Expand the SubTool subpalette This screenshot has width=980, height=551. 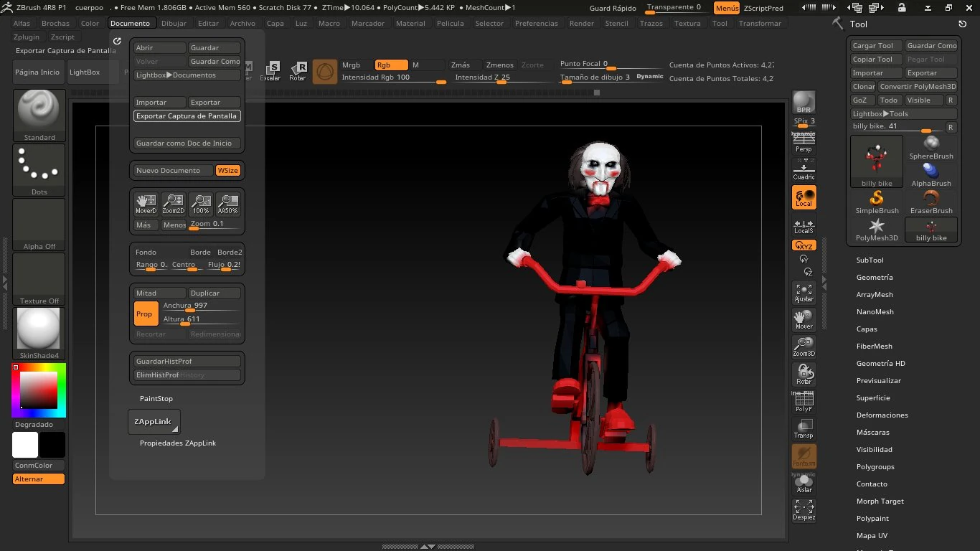coord(870,260)
